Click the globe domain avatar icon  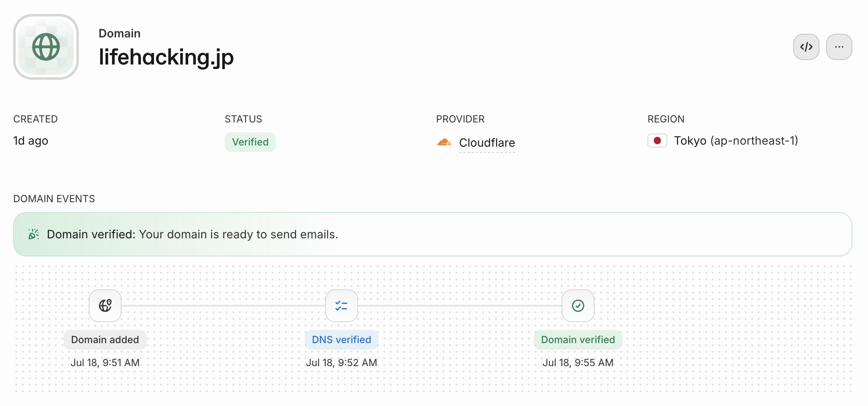[x=46, y=47]
